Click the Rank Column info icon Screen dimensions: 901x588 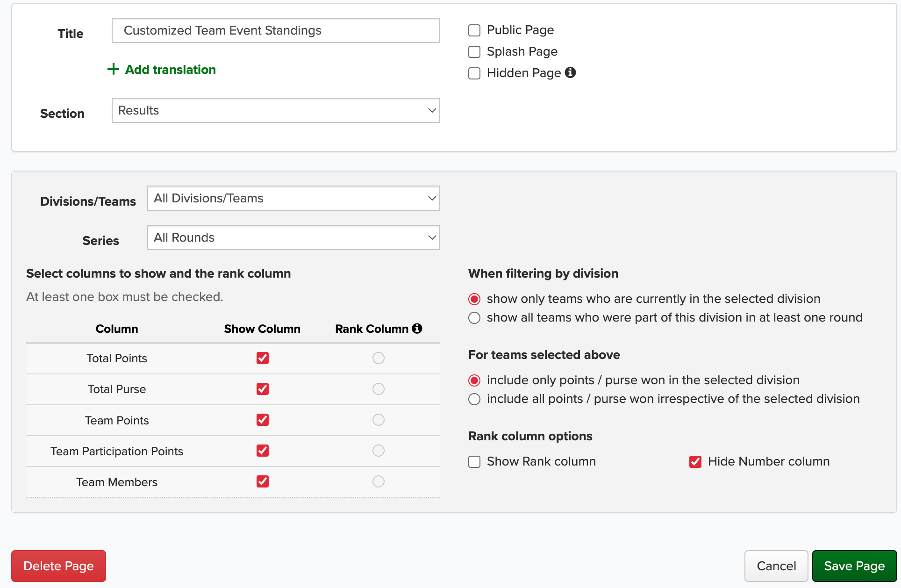click(x=417, y=329)
